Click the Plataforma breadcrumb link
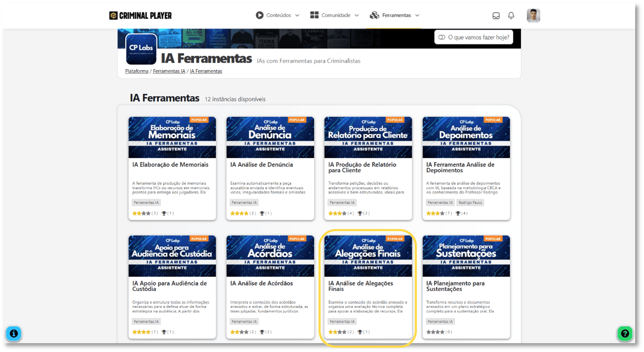 137,71
